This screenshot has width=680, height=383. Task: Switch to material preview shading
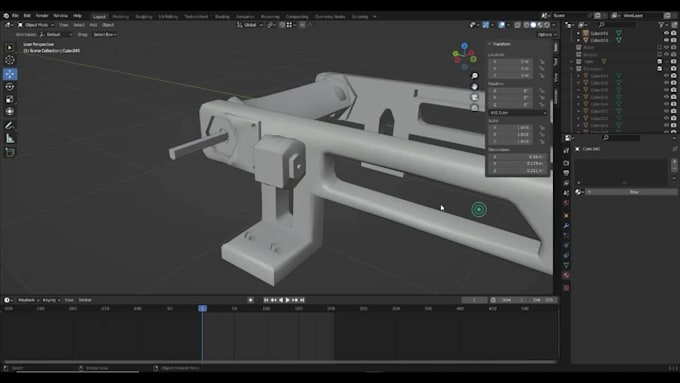tap(540, 25)
